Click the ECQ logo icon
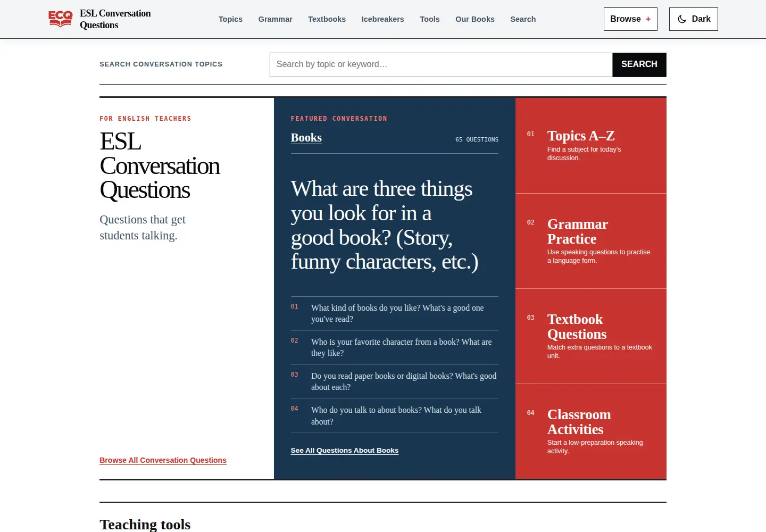 tap(60, 19)
